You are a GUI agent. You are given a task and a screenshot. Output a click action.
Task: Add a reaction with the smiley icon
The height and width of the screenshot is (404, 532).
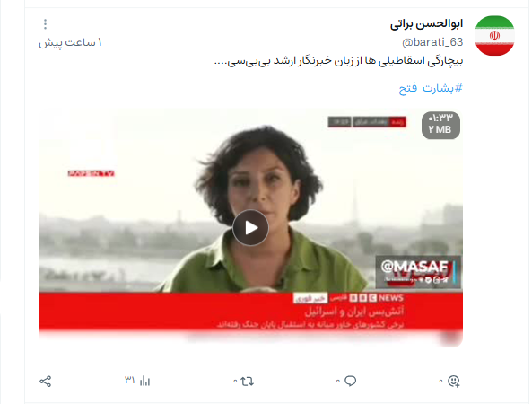tap(454, 381)
